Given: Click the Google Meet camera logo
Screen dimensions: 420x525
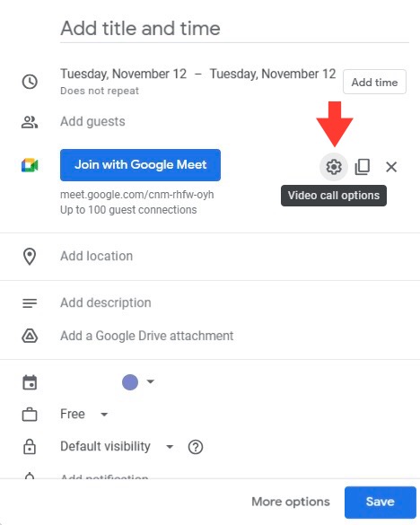Looking at the screenshot, I should click(x=30, y=165).
